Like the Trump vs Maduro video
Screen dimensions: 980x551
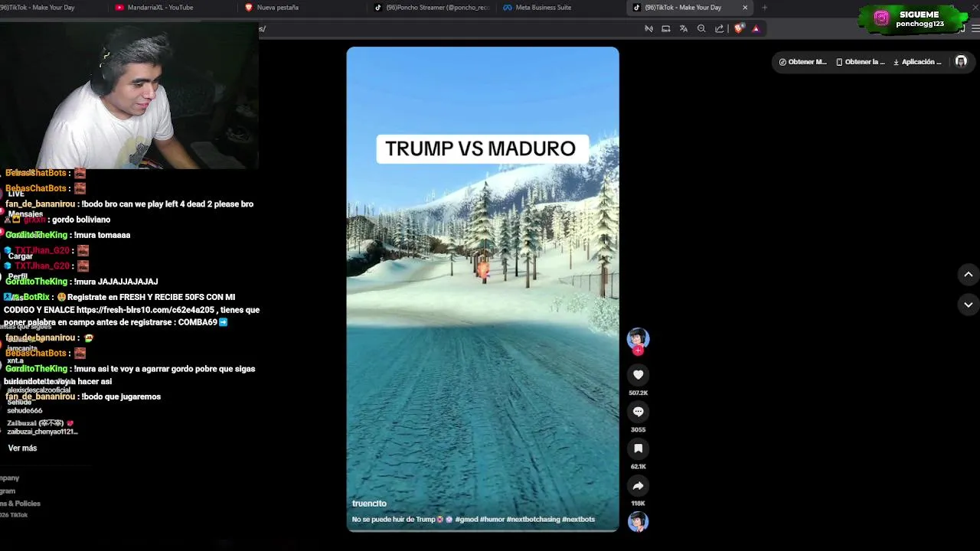point(638,375)
